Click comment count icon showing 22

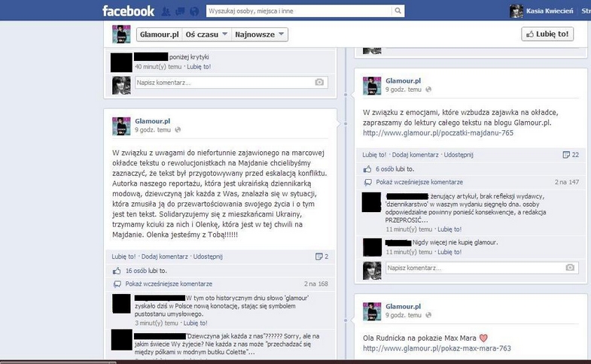pos(566,155)
